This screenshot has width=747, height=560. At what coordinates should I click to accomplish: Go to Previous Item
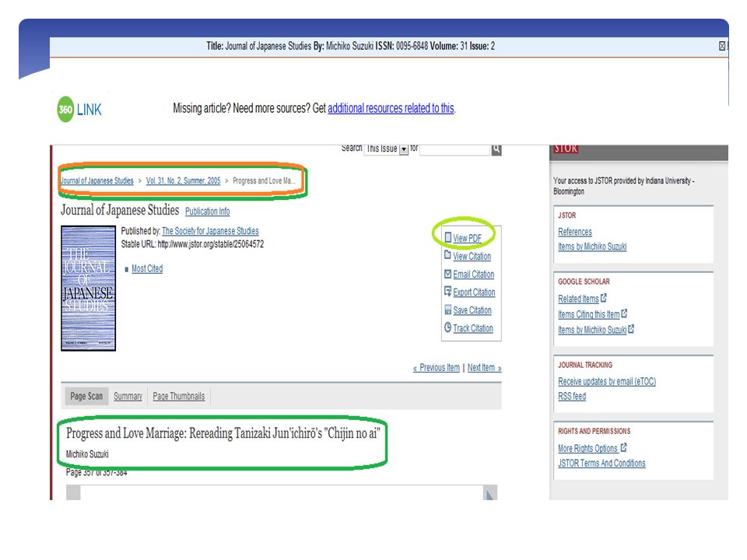(437, 368)
